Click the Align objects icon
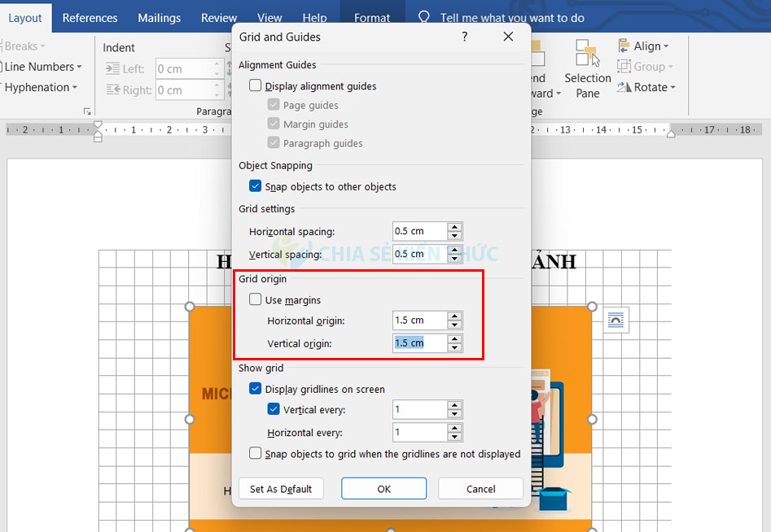 click(624, 46)
